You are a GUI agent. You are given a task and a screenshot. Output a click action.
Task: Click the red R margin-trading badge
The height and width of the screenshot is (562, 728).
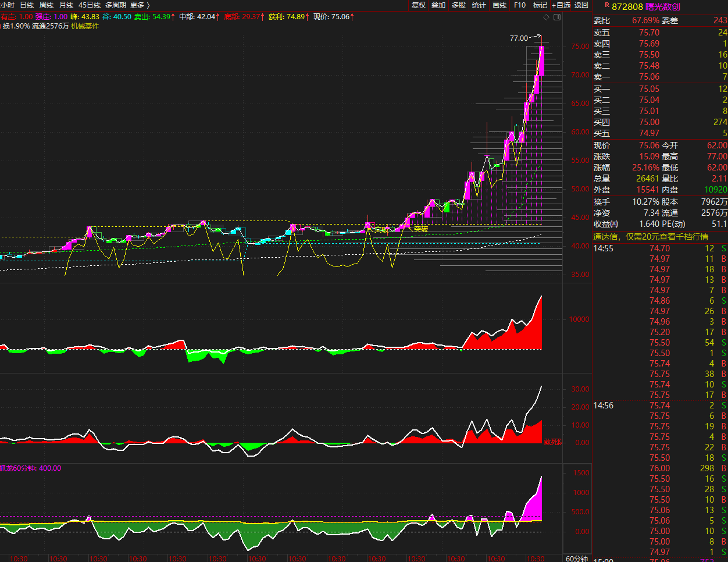click(607, 5)
